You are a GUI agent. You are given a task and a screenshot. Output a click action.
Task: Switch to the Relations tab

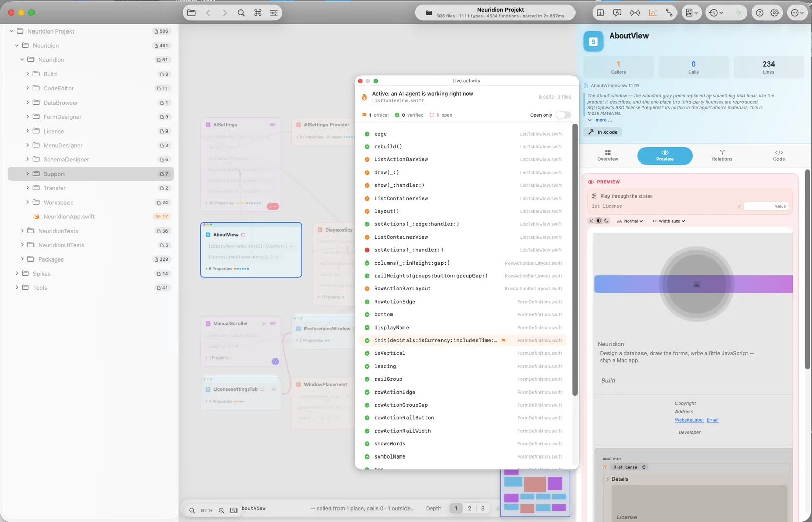click(x=722, y=155)
